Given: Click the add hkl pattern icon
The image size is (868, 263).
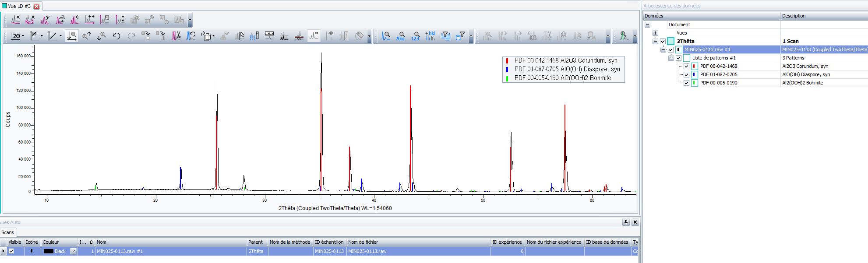Looking at the screenshot, I should coord(430,36).
